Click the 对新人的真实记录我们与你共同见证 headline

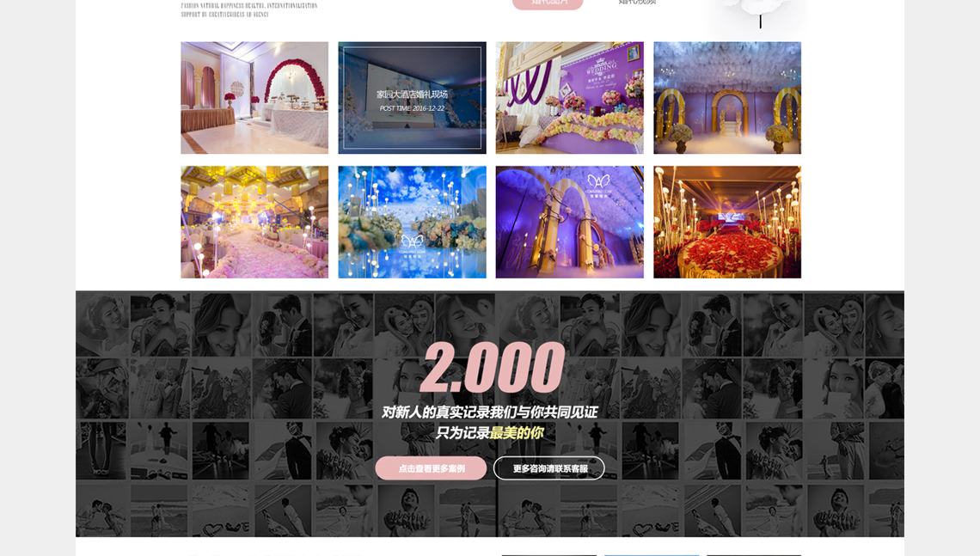[489, 412]
